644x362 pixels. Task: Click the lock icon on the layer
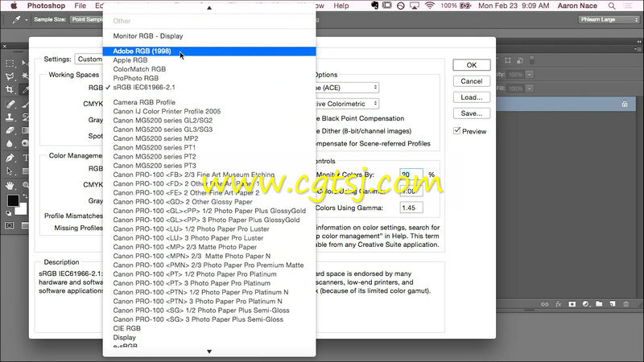(x=625, y=104)
